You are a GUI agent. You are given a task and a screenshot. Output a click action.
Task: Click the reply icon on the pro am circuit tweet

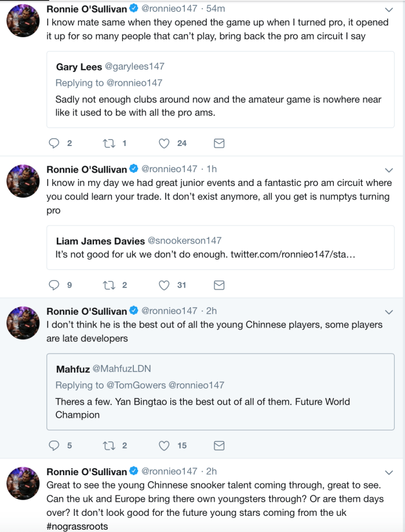click(53, 143)
